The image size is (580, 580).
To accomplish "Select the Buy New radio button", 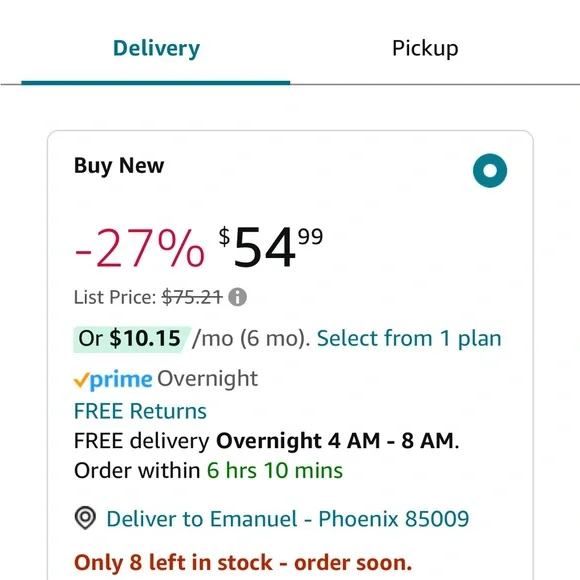I will [x=490, y=171].
